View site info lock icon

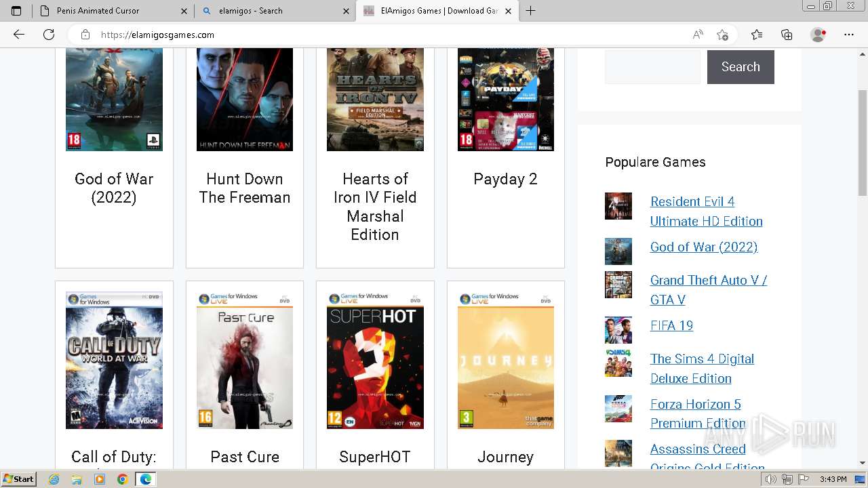pyautogui.click(x=85, y=35)
